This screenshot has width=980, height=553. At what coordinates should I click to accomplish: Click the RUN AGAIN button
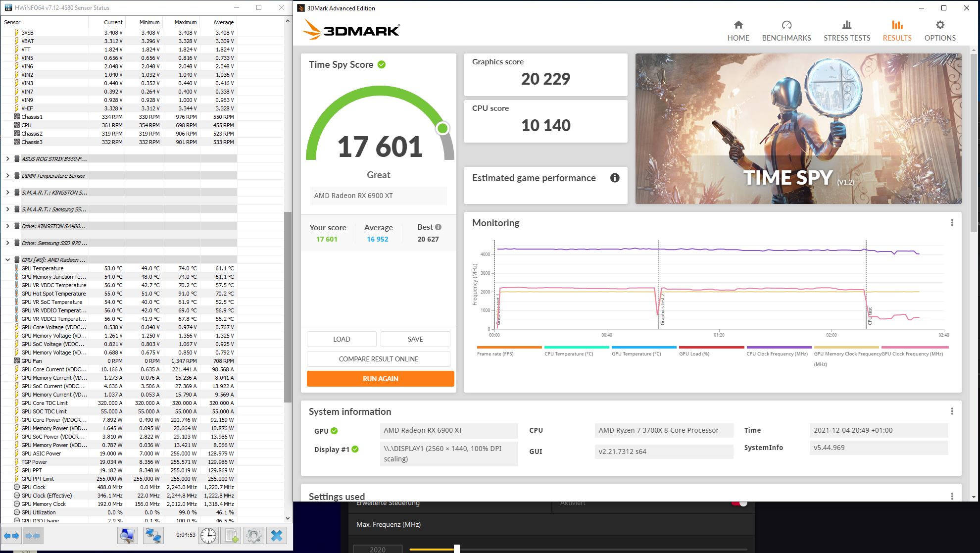pos(380,379)
